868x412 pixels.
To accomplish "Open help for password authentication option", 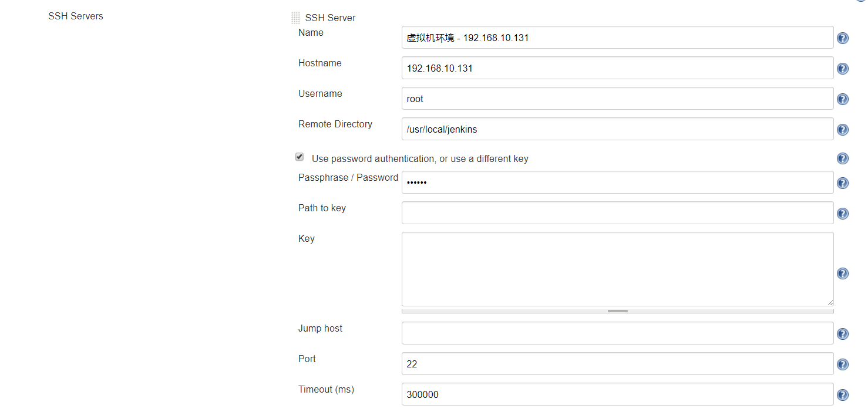I will pyautogui.click(x=842, y=158).
